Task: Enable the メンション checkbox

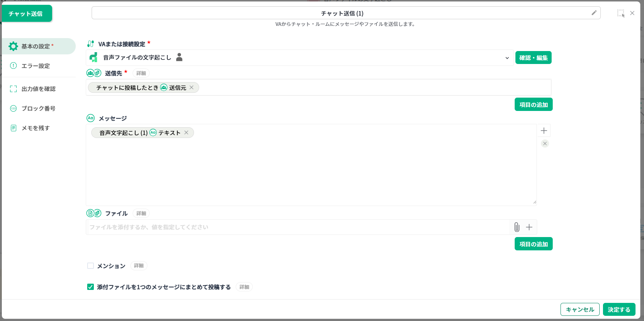Action: [x=91, y=266]
